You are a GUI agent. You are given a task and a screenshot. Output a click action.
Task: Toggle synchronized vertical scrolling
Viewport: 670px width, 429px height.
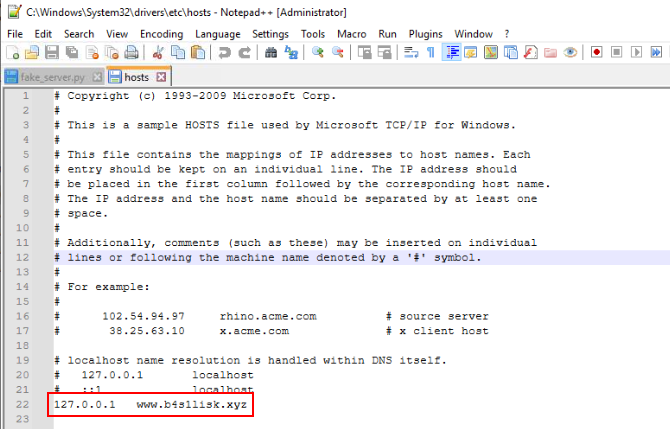[364, 53]
